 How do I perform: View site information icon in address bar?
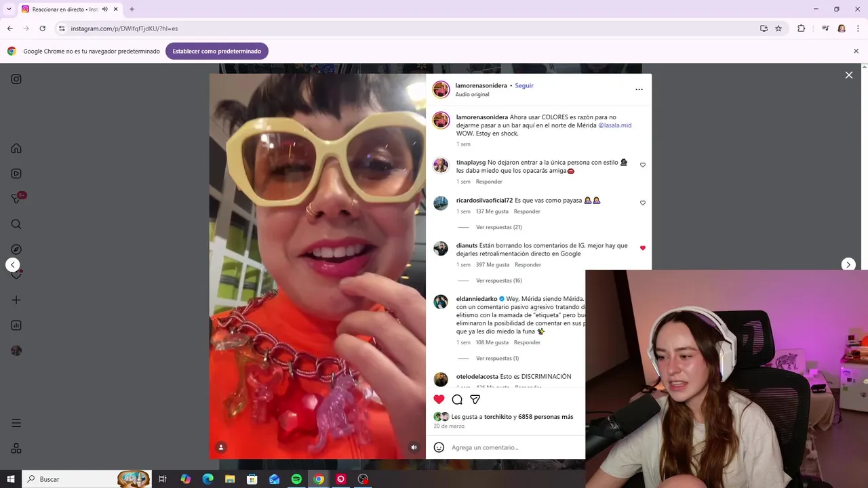coord(62,28)
